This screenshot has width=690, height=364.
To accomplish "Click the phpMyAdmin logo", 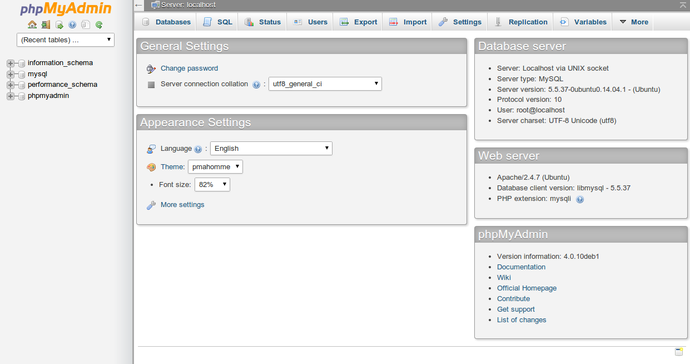I will 66,8.
